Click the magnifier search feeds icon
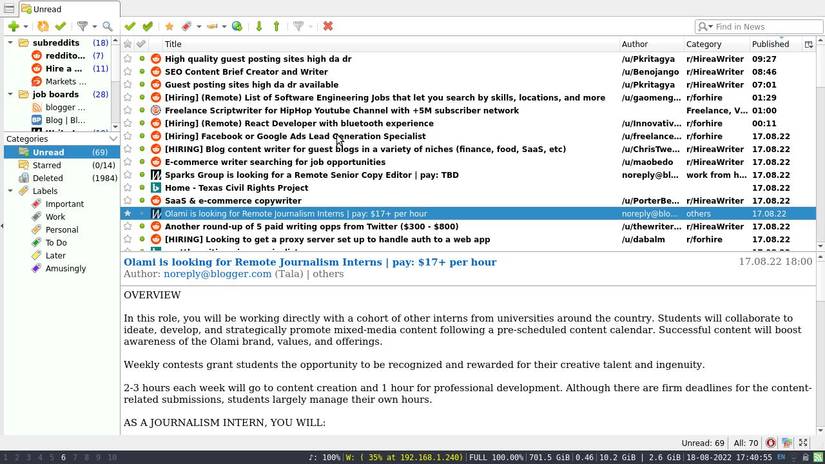This screenshot has height=464, width=825. click(x=107, y=26)
